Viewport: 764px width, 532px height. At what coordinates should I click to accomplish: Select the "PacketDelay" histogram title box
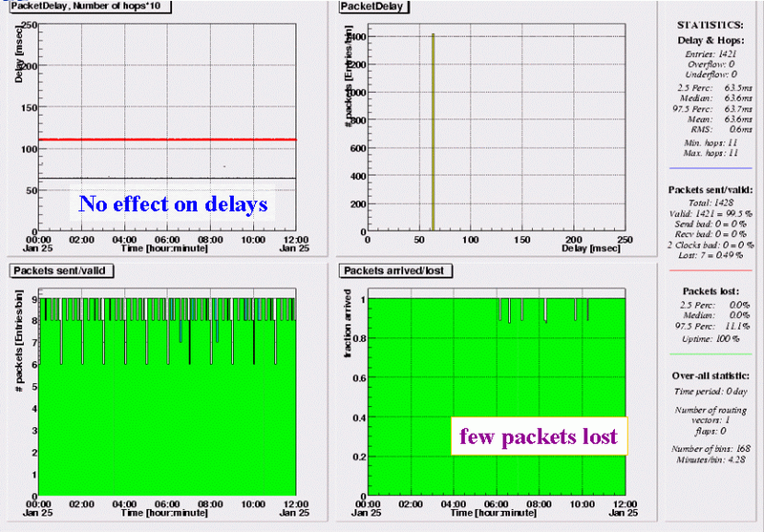(x=372, y=7)
